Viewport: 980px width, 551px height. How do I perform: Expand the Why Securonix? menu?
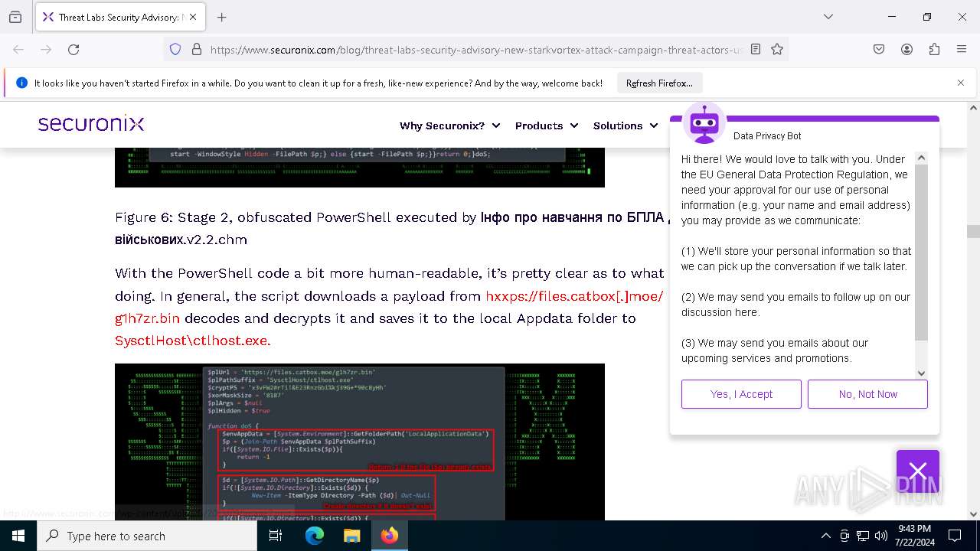[449, 126]
